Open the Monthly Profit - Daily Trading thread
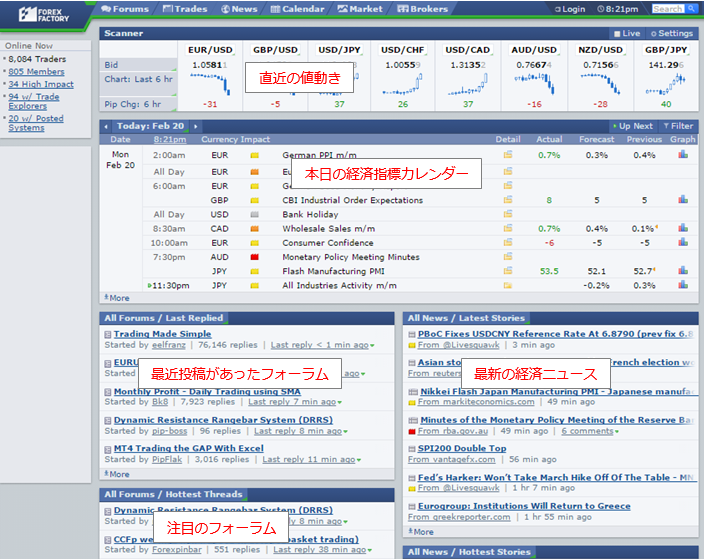The image size is (704, 559). [207, 392]
